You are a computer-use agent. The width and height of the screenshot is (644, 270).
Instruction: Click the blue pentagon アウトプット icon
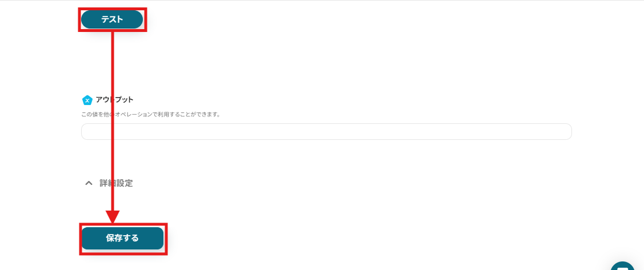pos(87,100)
